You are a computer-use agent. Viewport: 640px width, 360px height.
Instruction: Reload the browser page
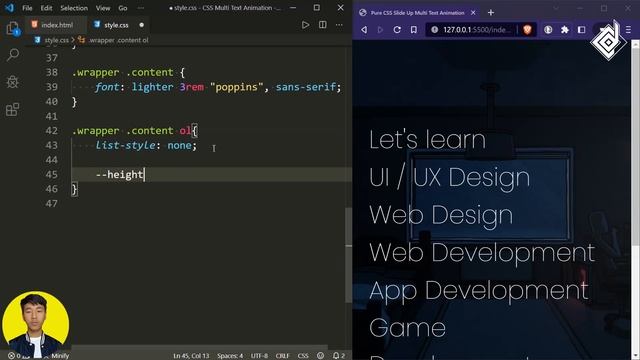click(397, 29)
